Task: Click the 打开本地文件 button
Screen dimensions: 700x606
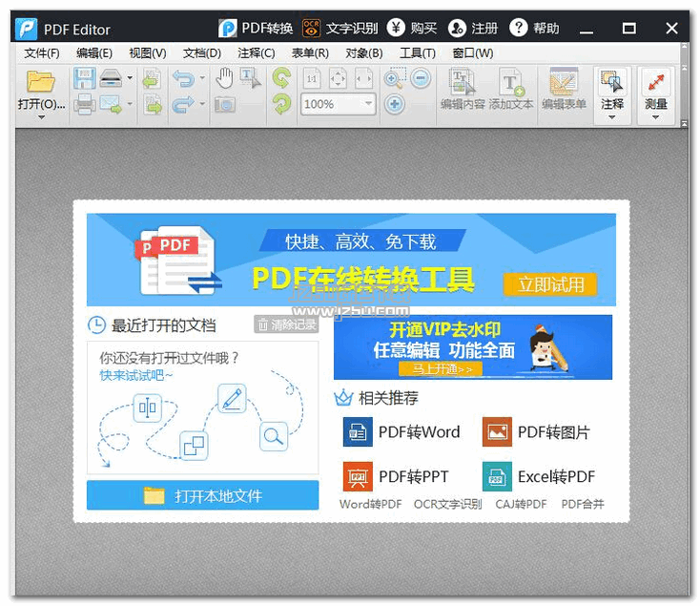Action: click(x=203, y=495)
